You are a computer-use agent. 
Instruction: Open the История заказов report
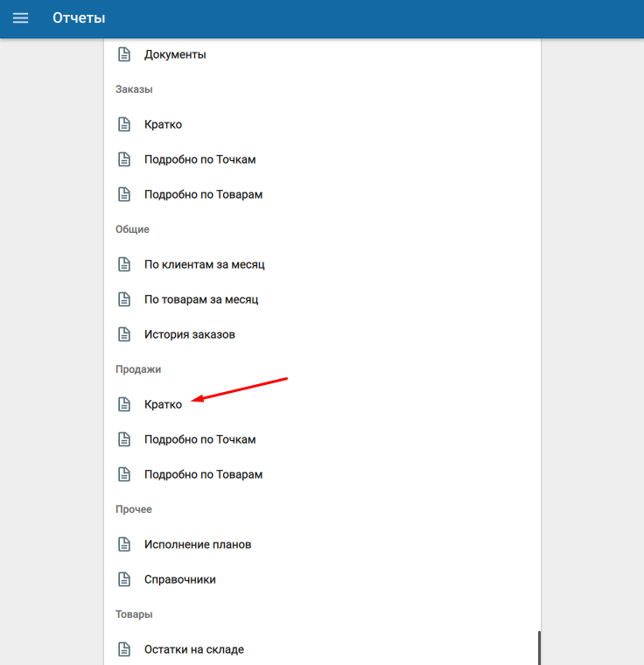coord(189,334)
